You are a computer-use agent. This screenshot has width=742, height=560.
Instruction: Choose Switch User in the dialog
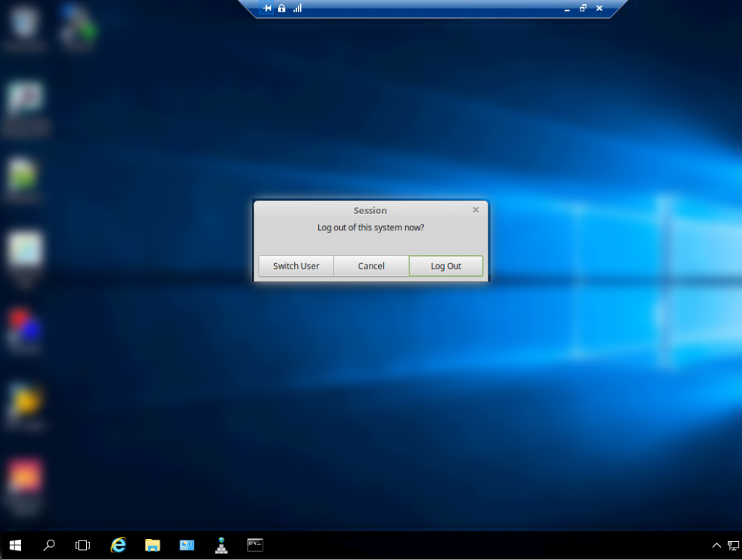coord(296,266)
